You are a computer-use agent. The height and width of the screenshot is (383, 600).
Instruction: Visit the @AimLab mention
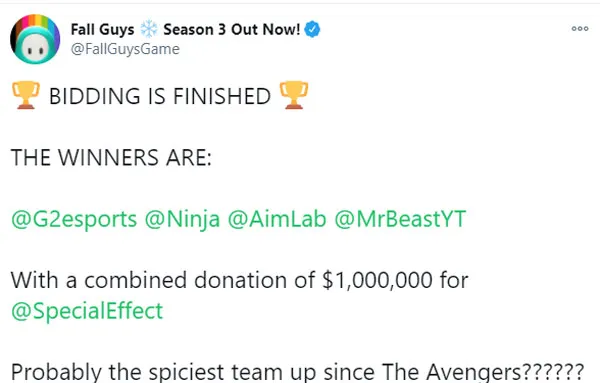point(277,219)
